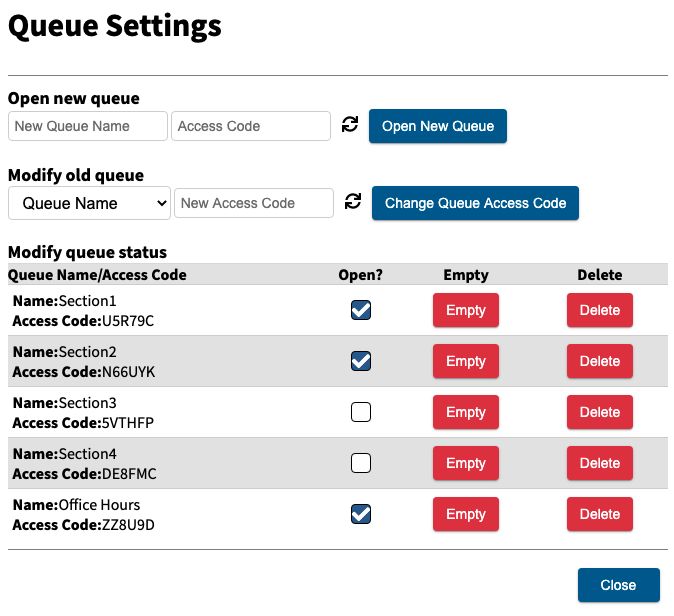Click the Open New Queue button
Viewport: 674px width, 616px height.
[438, 126]
